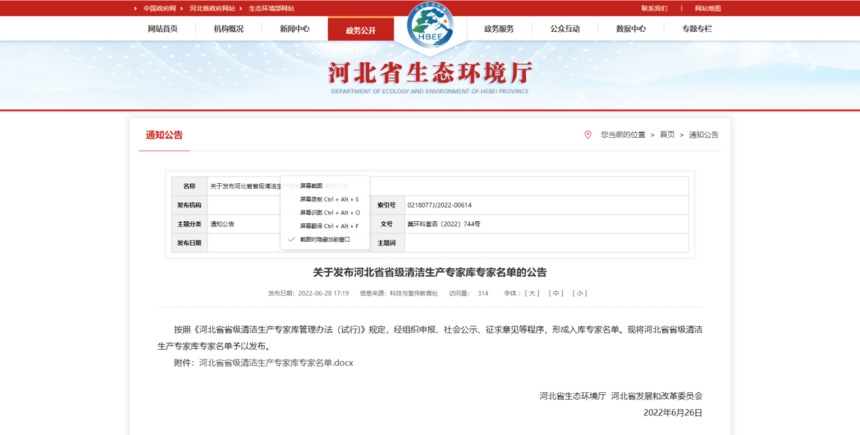Open the 政务服务 navigation tab
Image resolution: width=860 pixels, height=435 pixels.
click(x=498, y=29)
